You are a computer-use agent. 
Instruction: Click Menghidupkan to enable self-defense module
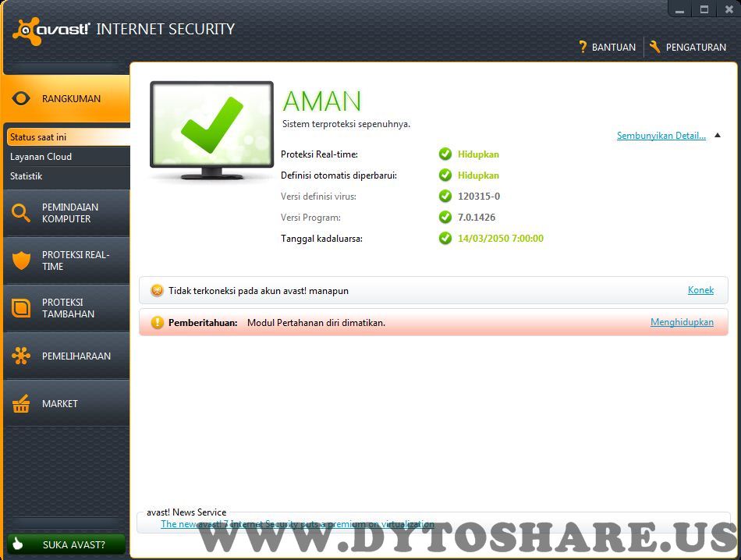[x=682, y=322]
